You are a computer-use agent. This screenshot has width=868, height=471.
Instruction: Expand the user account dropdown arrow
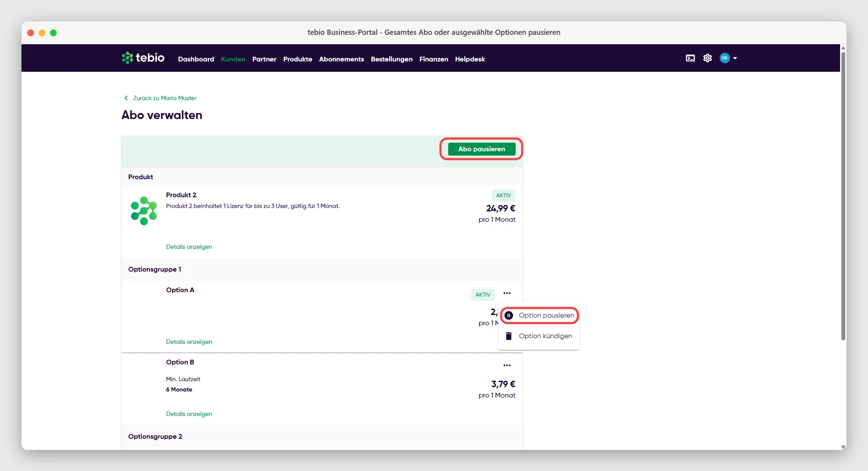(x=735, y=58)
